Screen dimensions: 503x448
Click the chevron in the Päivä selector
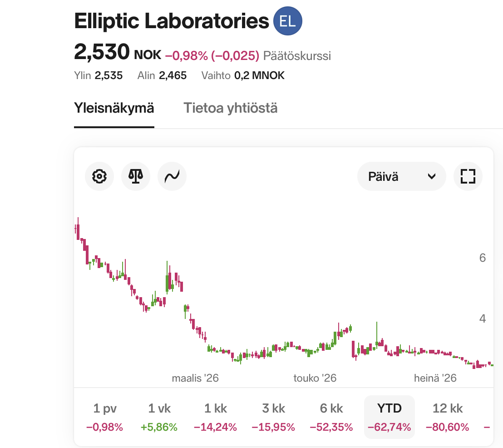(432, 176)
